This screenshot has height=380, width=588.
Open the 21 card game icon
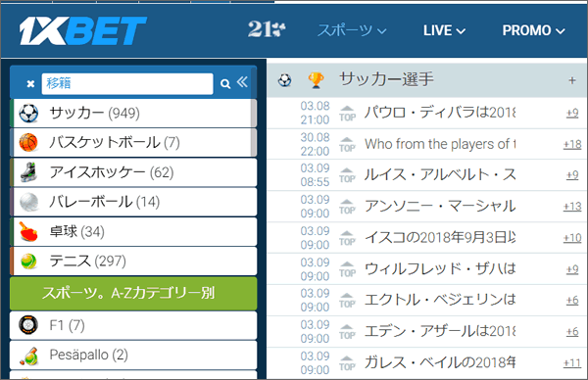click(267, 29)
